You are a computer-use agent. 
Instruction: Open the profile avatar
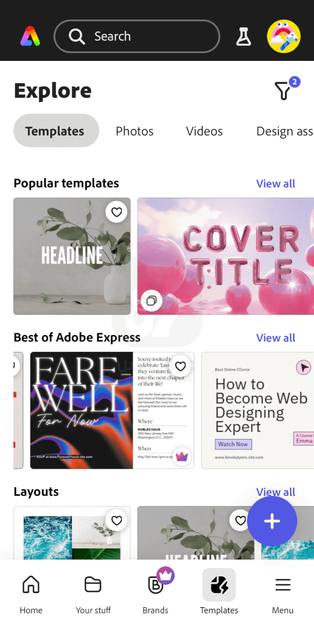[284, 36]
